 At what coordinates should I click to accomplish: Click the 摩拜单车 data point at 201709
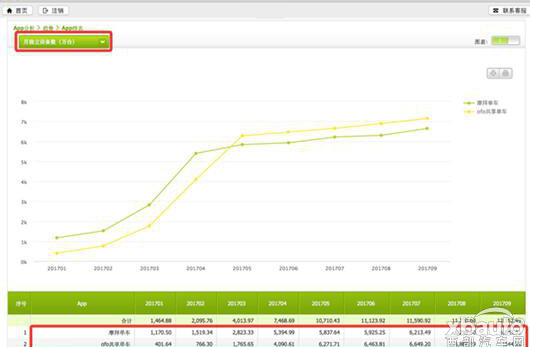[427, 128]
